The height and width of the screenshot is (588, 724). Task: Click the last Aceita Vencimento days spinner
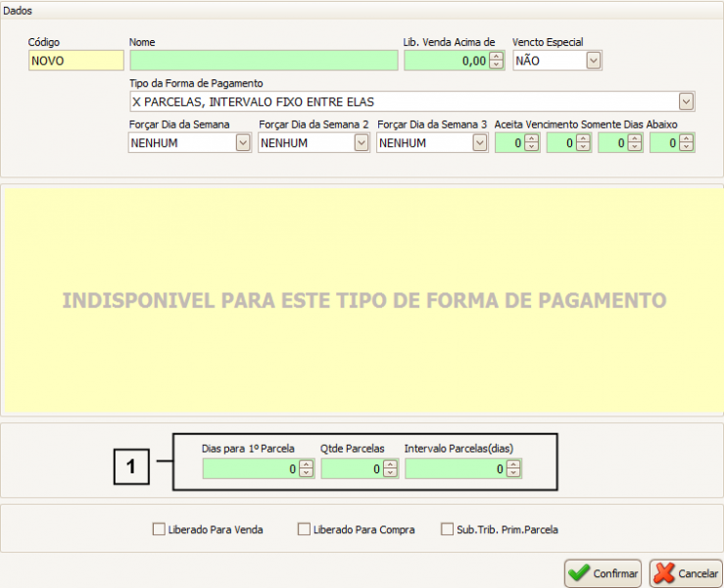click(687, 143)
